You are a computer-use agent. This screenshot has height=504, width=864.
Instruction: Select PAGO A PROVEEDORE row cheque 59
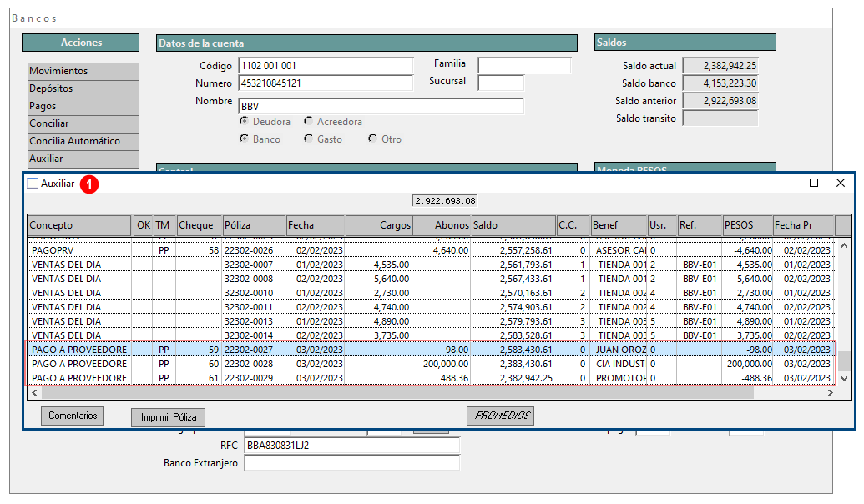point(432,350)
